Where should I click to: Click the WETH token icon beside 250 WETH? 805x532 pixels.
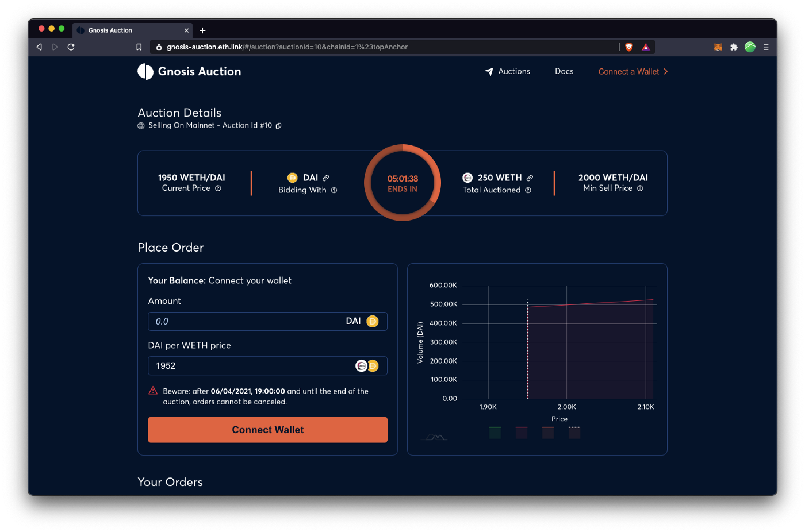[467, 178]
